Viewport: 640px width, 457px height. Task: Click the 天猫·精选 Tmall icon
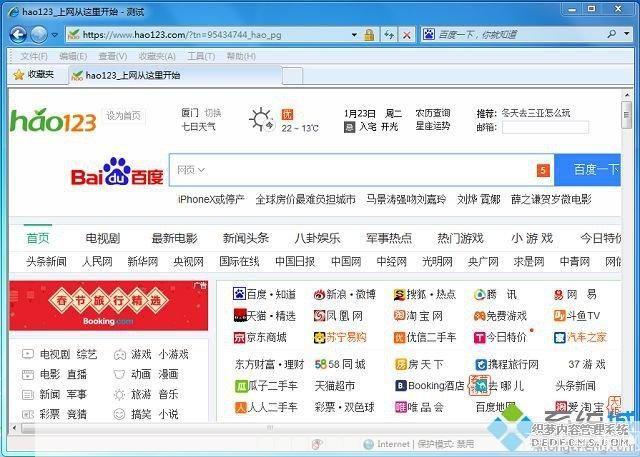[x=240, y=315]
